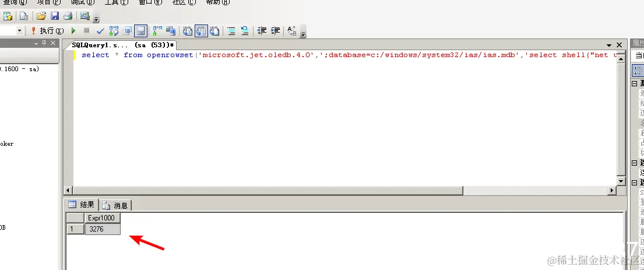Switch to the 结果 results tab

(x=82, y=205)
